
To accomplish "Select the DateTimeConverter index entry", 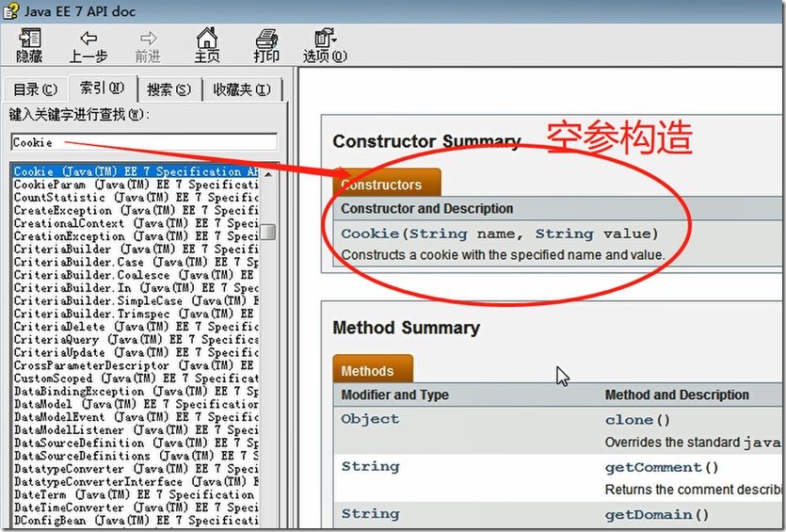I will tap(136, 508).
